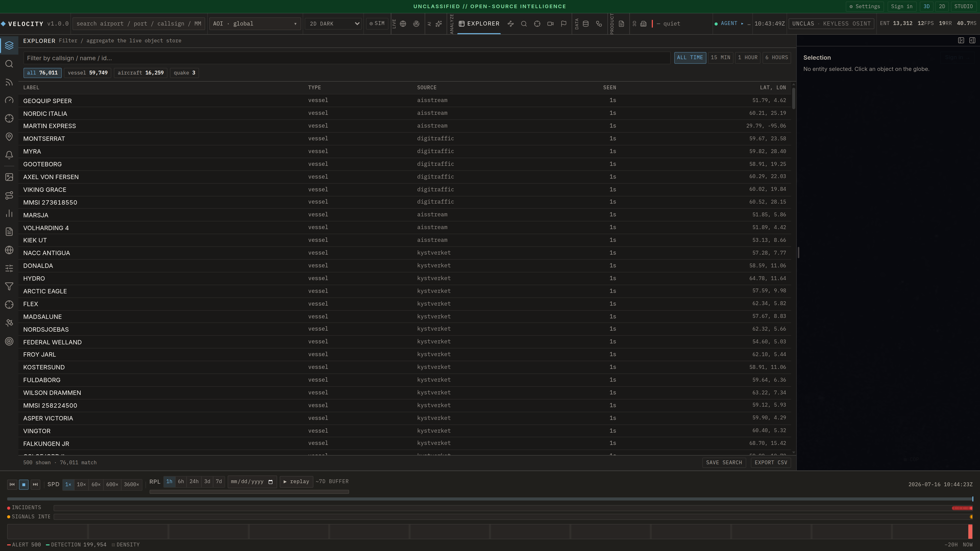Image resolution: width=980 pixels, height=551 pixels.
Task: Open the 2D DARK basemap dropdown
Action: point(333,23)
